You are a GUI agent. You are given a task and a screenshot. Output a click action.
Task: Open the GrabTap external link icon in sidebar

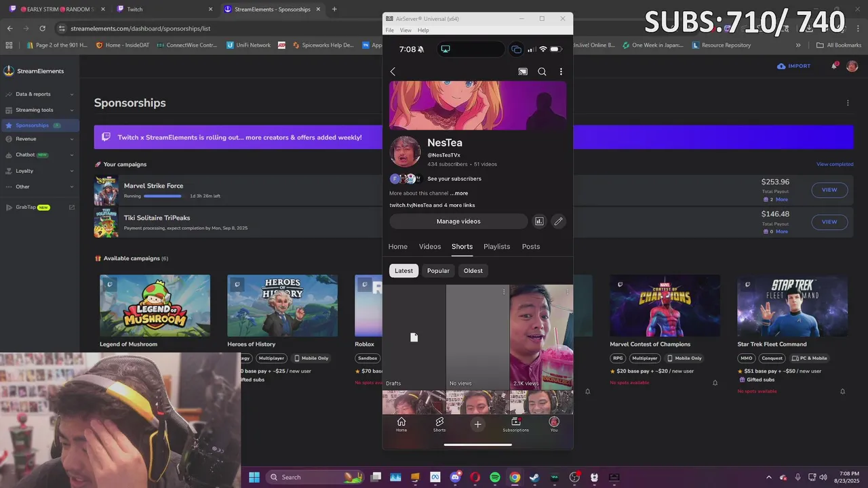pos(72,207)
